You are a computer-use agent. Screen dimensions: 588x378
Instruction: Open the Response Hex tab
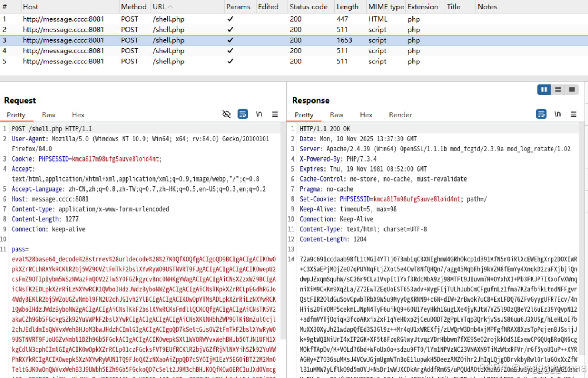tap(366, 115)
